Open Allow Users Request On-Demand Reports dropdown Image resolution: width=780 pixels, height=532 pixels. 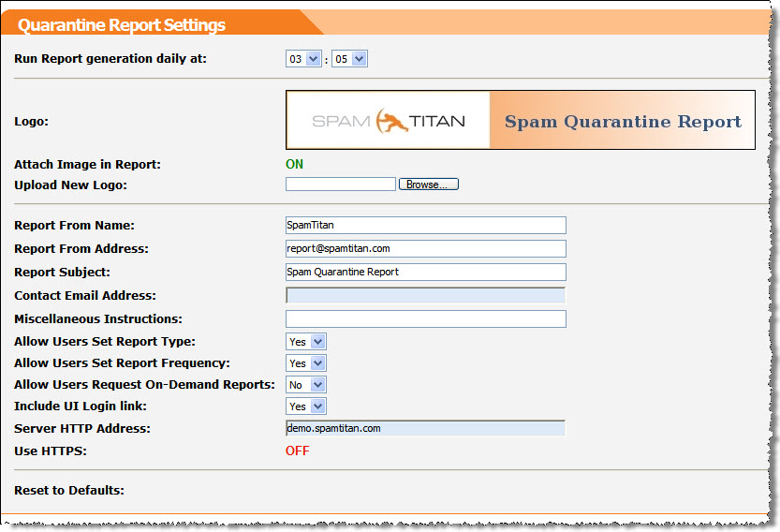[x=305, y=384]
